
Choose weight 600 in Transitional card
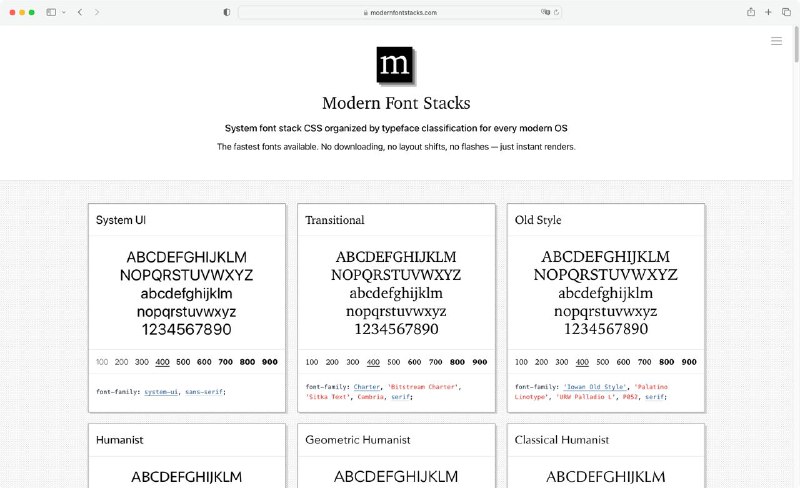click(414, 362)
